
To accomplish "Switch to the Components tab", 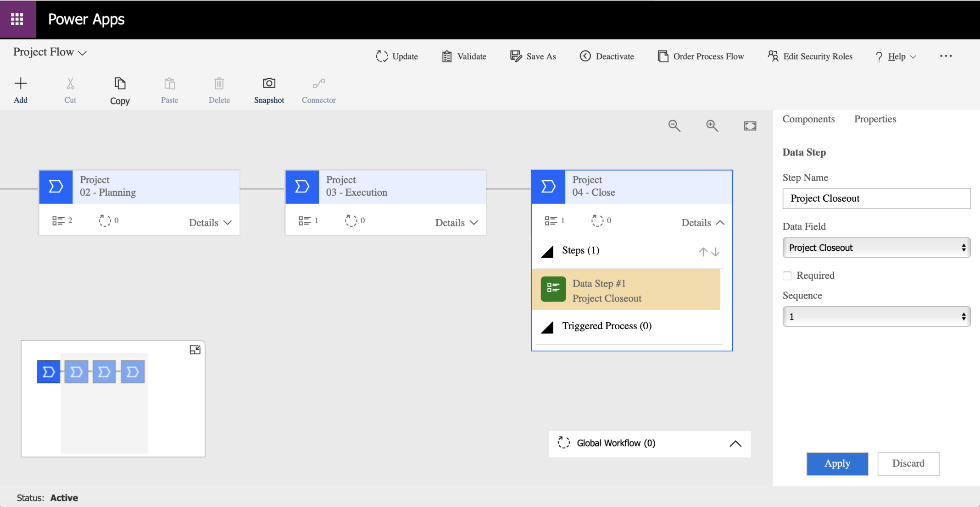I will (808, 119).
